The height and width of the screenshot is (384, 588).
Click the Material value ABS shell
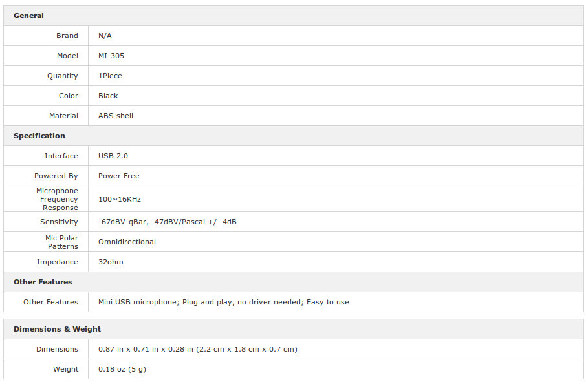pyautogui.click(x=116, y=116)
